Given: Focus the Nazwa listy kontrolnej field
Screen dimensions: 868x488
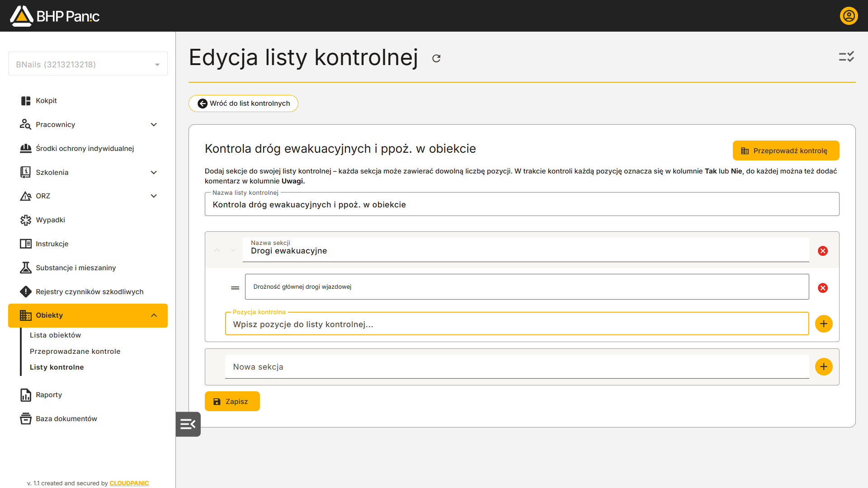Looking at the screenshot, I should tap(522, 204).
